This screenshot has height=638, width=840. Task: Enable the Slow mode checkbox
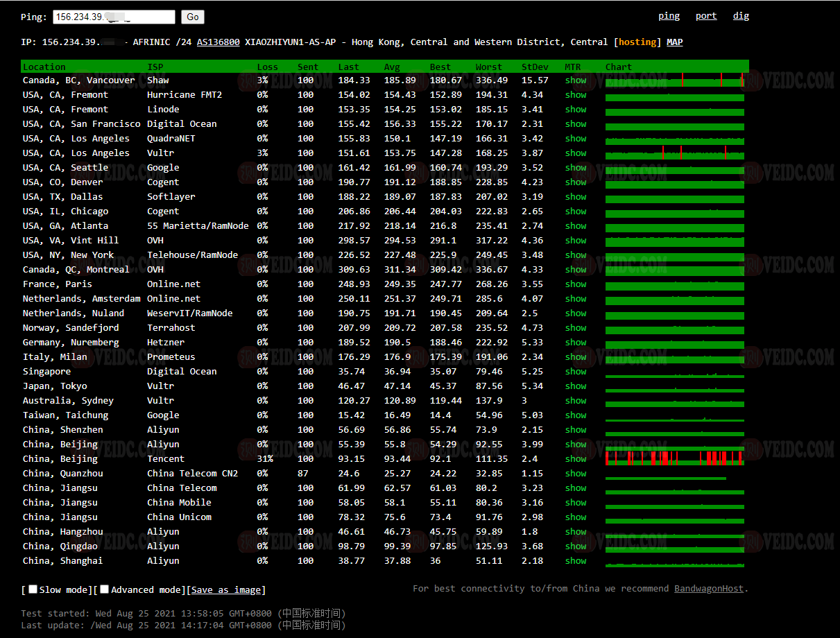[x=33, y=589]
